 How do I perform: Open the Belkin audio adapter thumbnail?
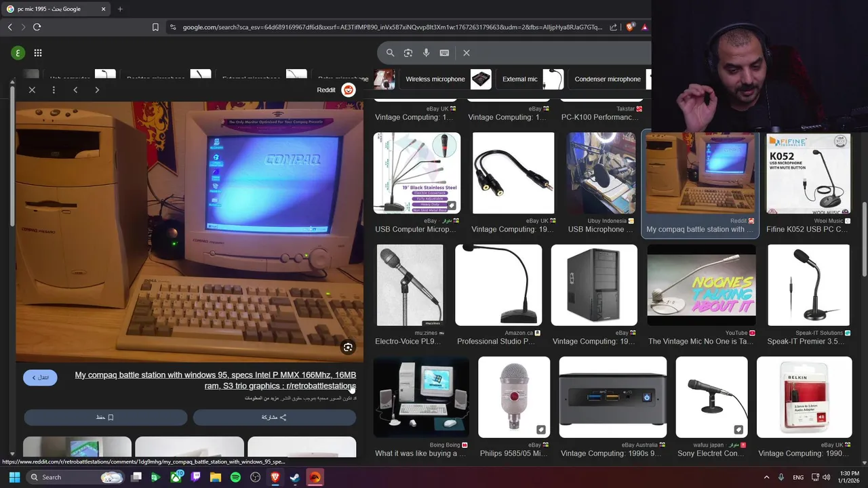(804, 397)
